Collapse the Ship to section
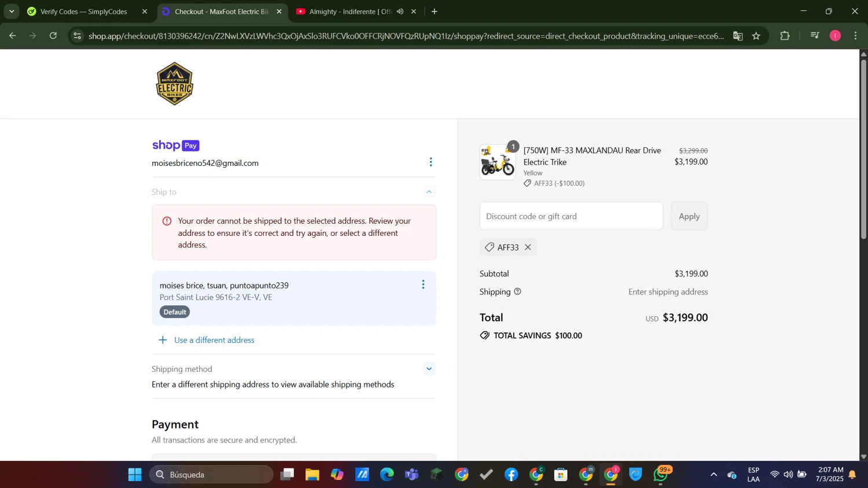Screen dimensions: 868x488 (x=429, y=192)
